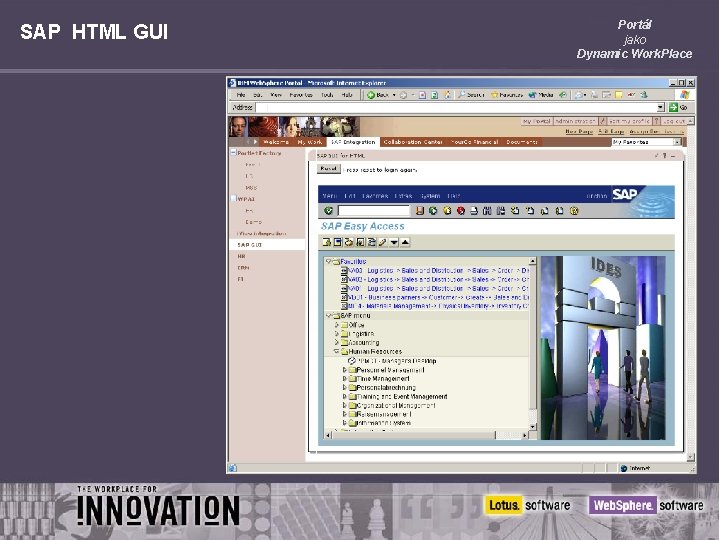Click the green Enter checkmark in SAP toolbar

(328, 211)
